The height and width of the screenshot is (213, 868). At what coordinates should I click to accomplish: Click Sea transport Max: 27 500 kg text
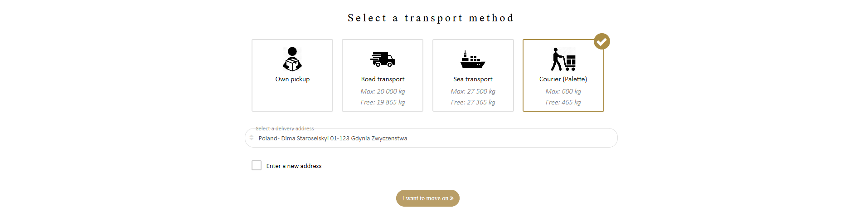point(473,91)
